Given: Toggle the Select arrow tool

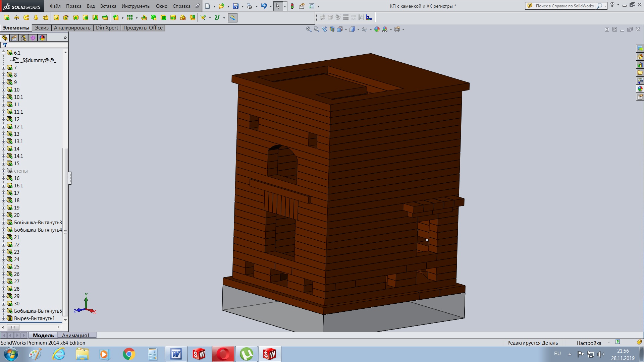Looking at the screenshot, I should [278, 6].
